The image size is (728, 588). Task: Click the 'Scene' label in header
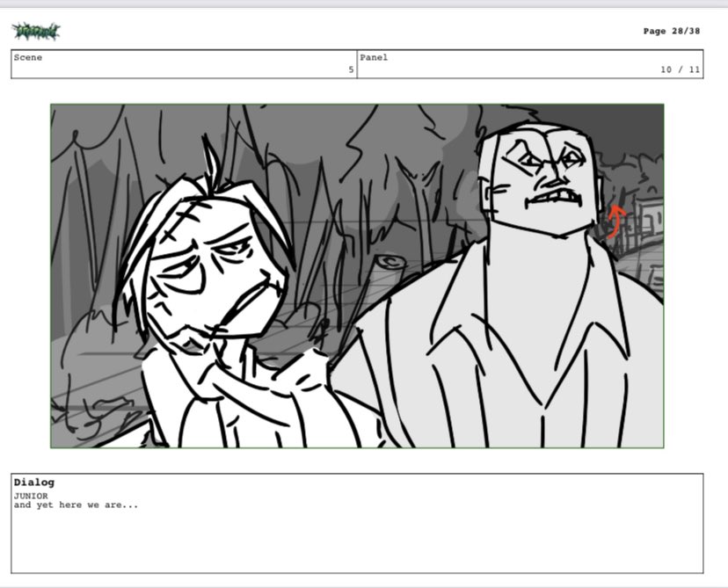[x=28, y=57]
